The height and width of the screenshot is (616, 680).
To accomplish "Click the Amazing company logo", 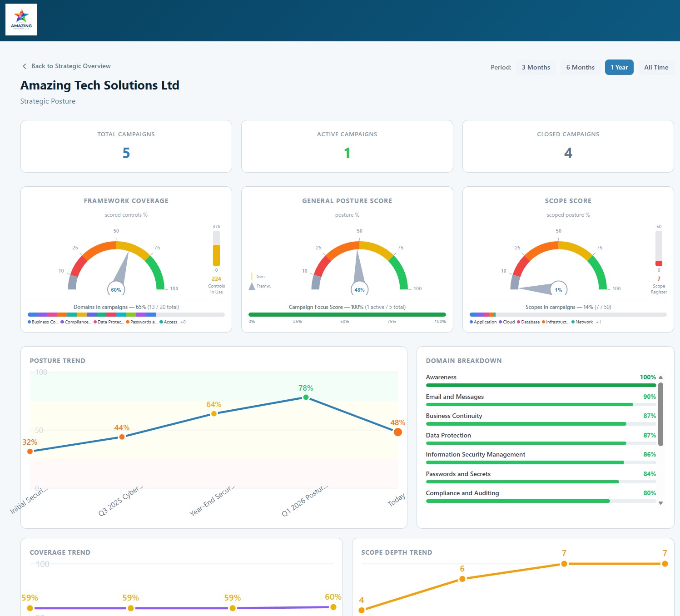I will tap(21, 20).
